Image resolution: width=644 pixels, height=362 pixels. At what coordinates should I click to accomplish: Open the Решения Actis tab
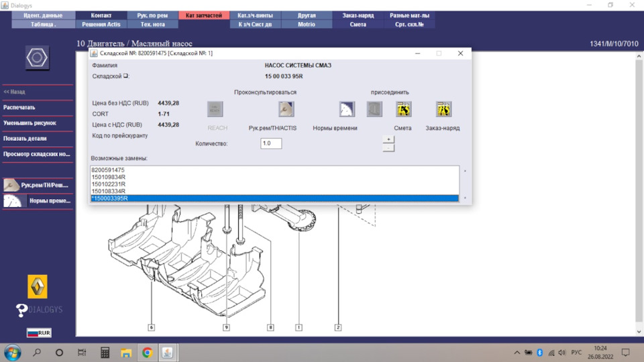click(101, 24)
